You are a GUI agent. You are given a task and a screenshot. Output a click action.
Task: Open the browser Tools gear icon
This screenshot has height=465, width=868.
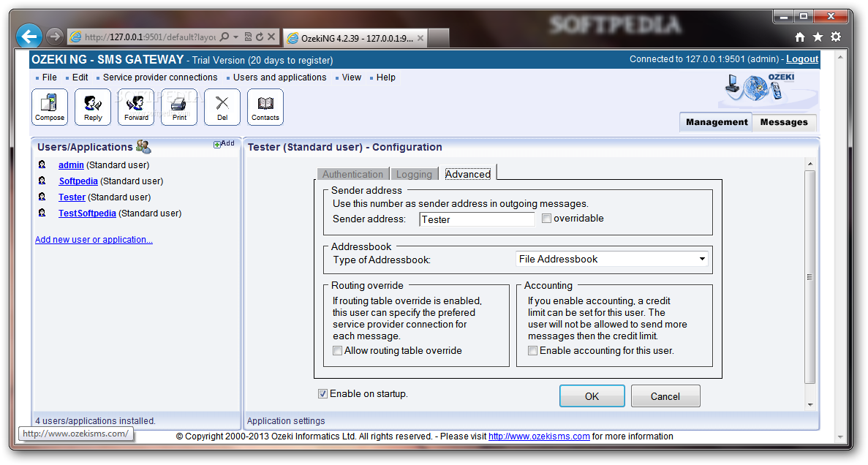836,37
